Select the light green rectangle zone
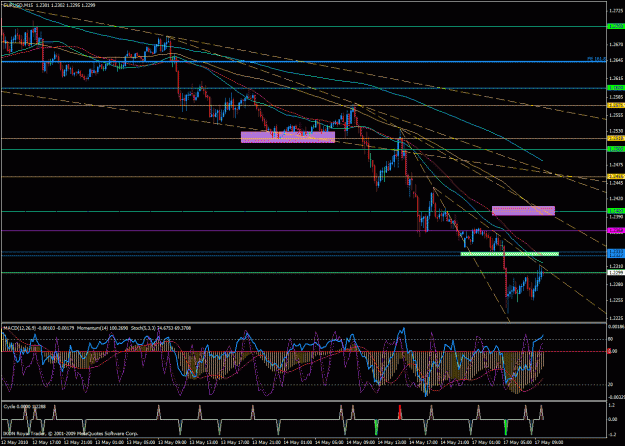 [509, 253]
